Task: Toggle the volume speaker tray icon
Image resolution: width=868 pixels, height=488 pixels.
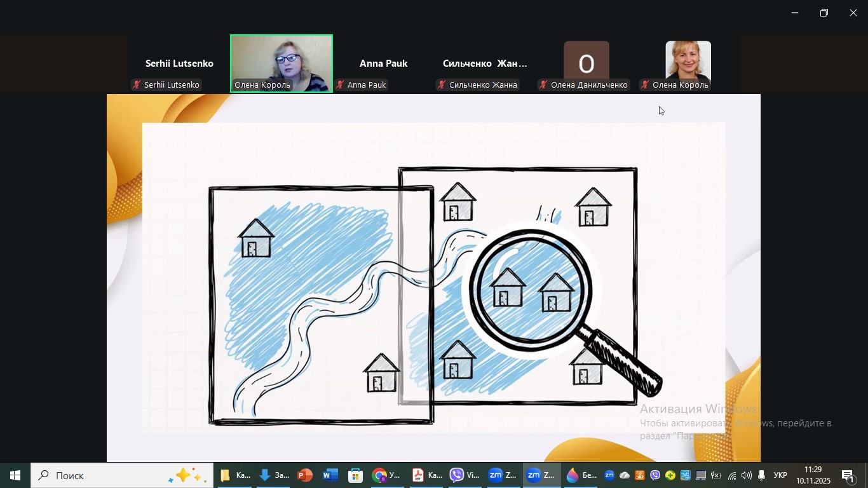Action: pyautogui.click(x=747, y=475)
